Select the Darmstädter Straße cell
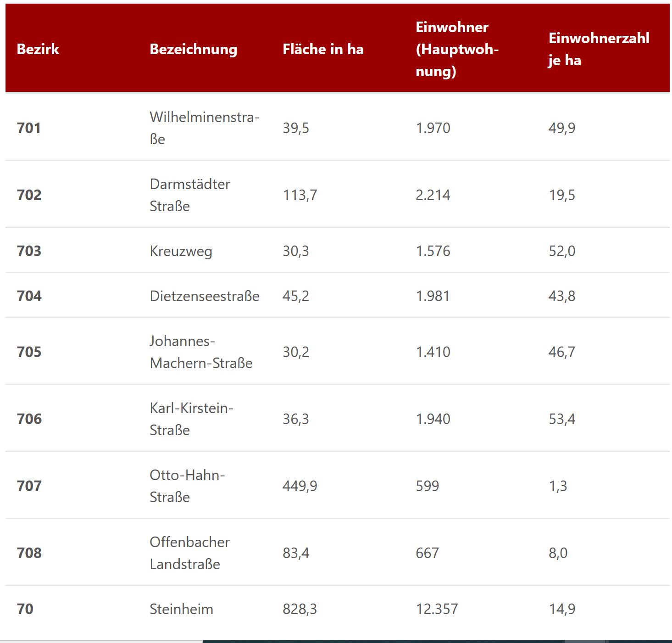Viewport: 672px width, 643px height. click(x=190, y=195)
